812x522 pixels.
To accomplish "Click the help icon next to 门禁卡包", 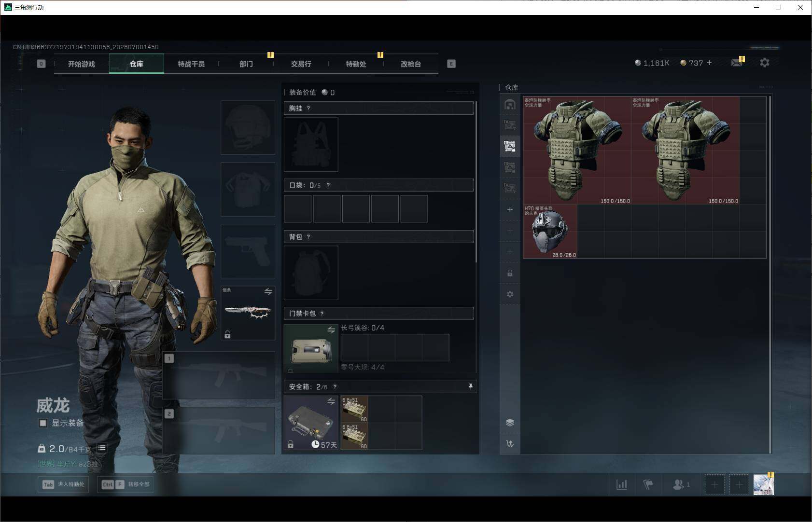I will 322,314.
